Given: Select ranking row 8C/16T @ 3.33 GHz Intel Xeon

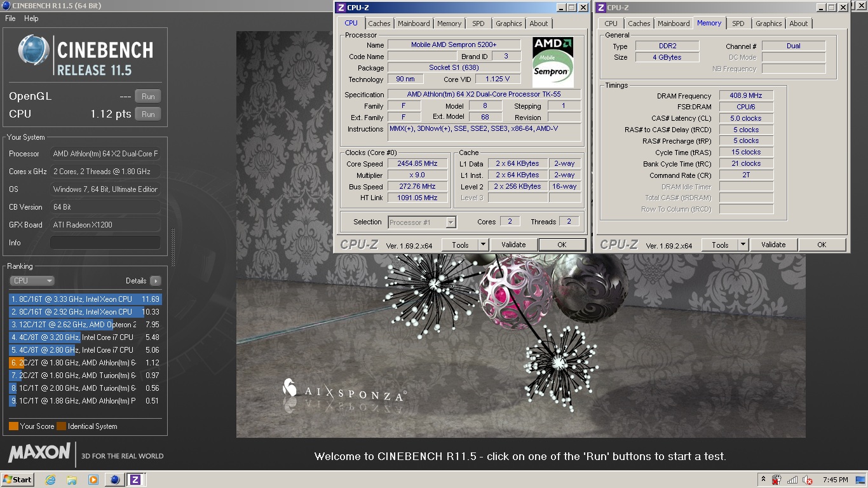Looking at the screenshot, I should click(x=85, y=299).
